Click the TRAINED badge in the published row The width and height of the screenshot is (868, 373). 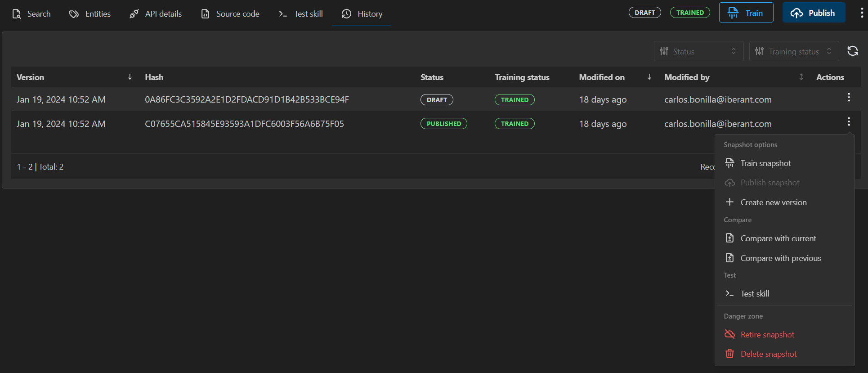[515, 124]
